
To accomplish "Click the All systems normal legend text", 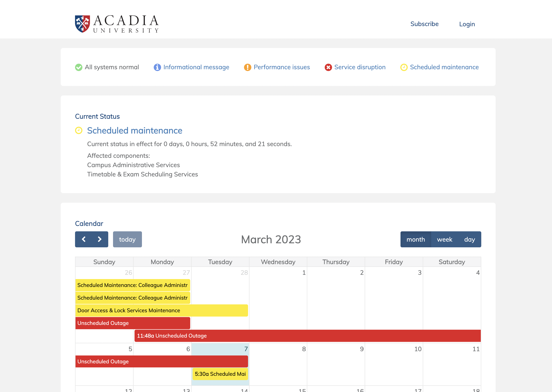I will coord(112,67).
